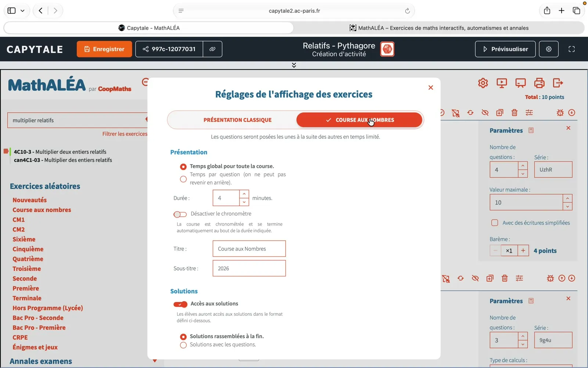Increase Barème multiplier with plus button

pos(523,251)
